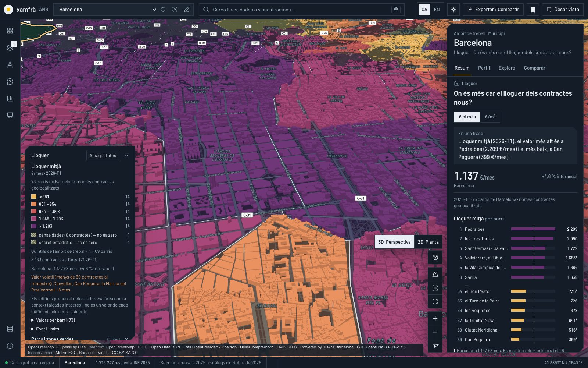Focus the 'Cerca llocs, dades o visualitzacions' search field

[x=301, y=10]
